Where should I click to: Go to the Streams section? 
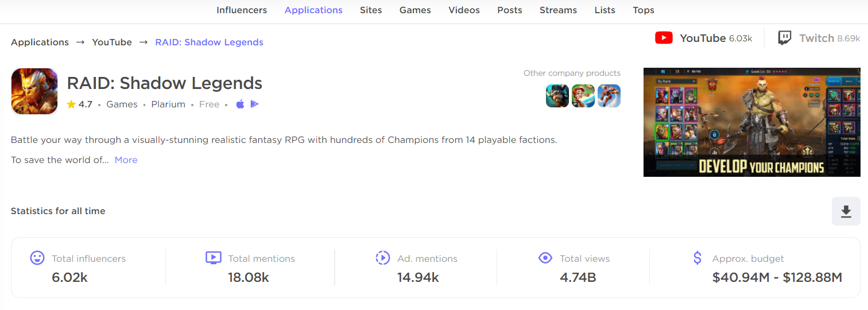[x=558, y=10]
